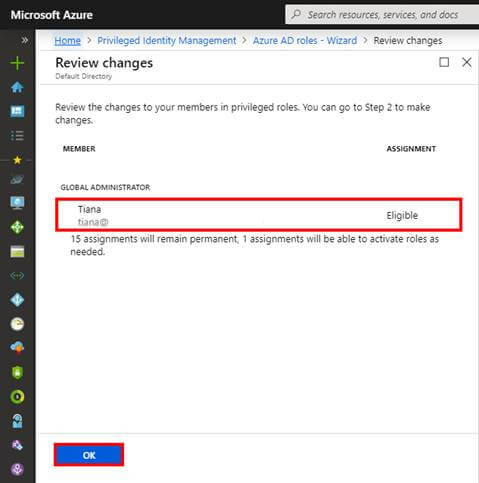Open the Dashboard icon in the sidebar
Screen dimensions: 479x483
(x=17, y=111)
